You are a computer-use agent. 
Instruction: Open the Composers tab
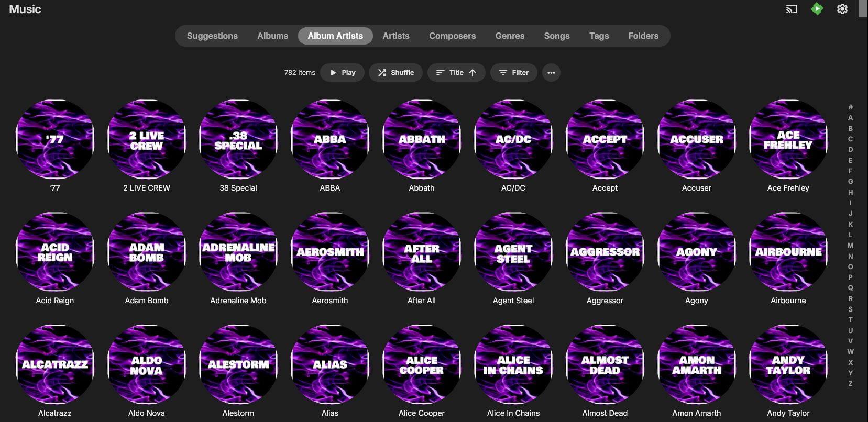[x=452, y=36]
